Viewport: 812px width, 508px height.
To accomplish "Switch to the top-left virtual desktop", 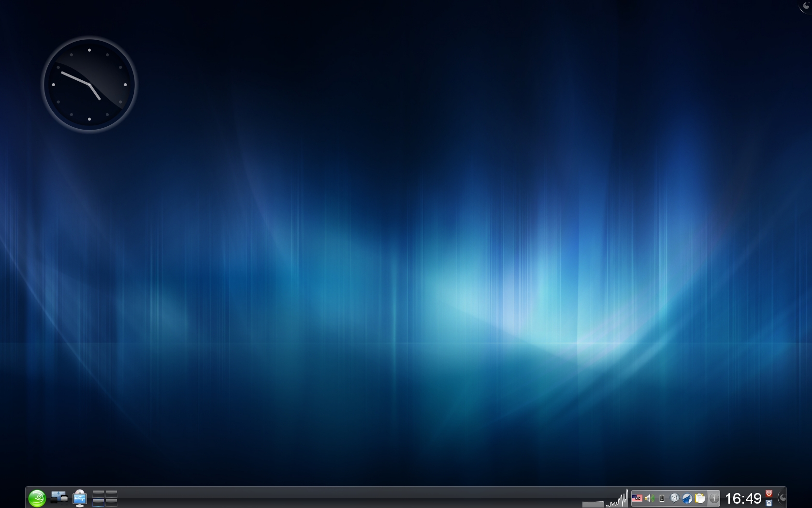I will pos(98,493).
